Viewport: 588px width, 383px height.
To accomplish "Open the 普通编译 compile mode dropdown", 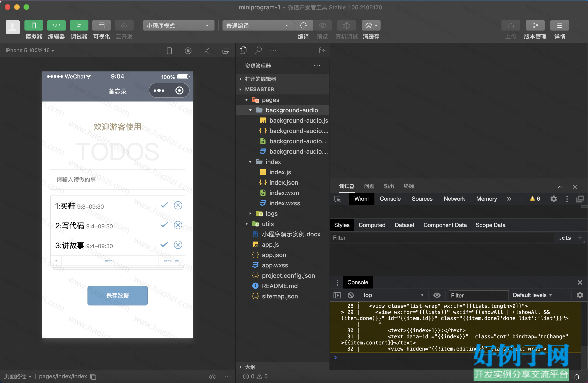I will coord(258,25).
